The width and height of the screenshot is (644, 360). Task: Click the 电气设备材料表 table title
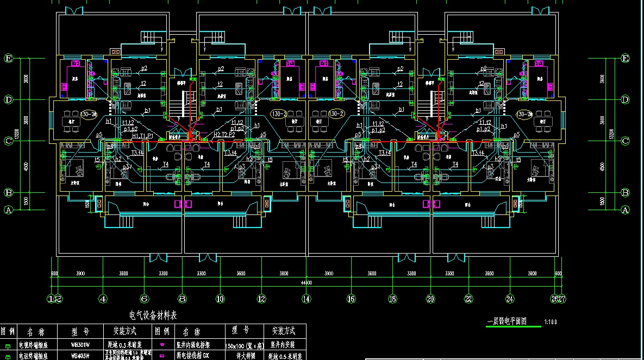click(152, 315)
